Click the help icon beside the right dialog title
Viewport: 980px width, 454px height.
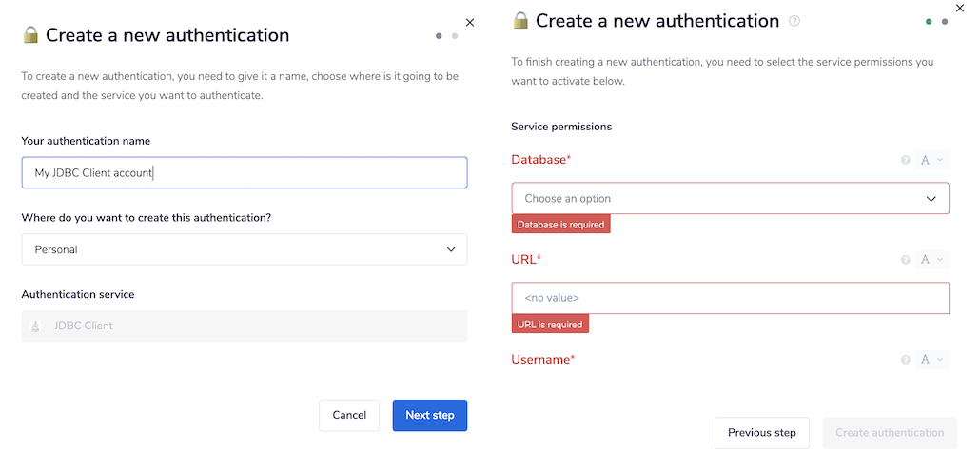point(794,21)
